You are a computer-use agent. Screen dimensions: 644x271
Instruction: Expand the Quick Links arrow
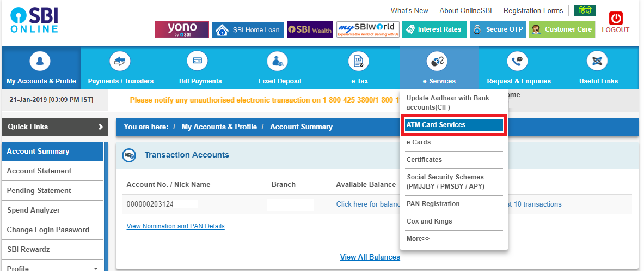(x=101, y=127)
